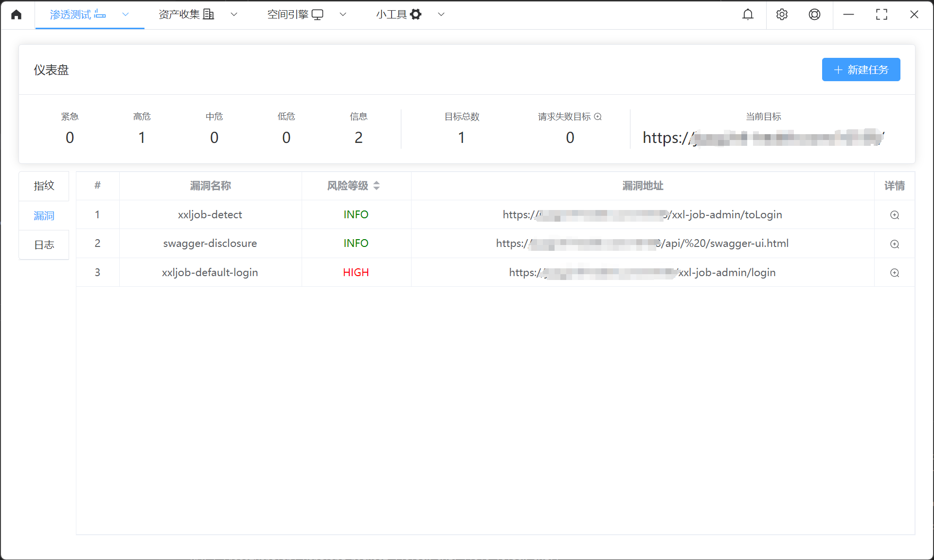934x560 pixels.
Task: Click the 新建任务 button
Action: [861, 70]
